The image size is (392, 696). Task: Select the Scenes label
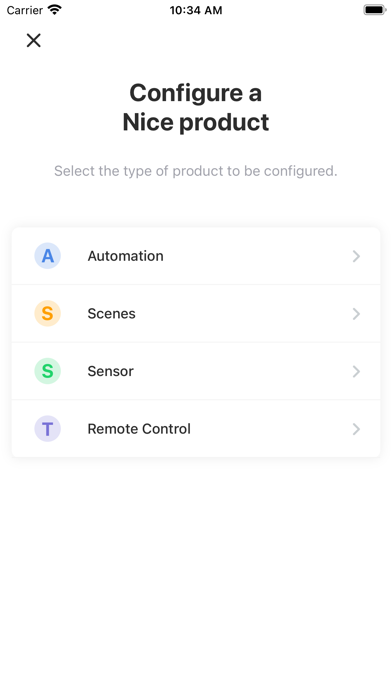(x=111, y=314)
